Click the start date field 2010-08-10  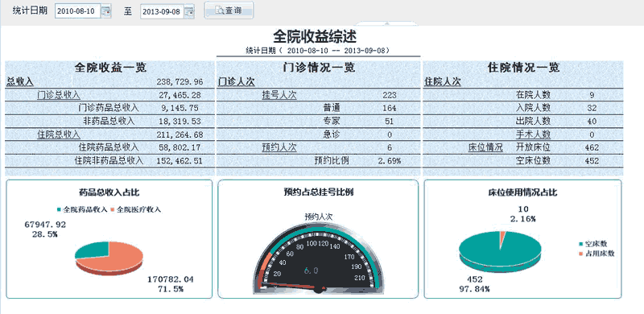78,11
